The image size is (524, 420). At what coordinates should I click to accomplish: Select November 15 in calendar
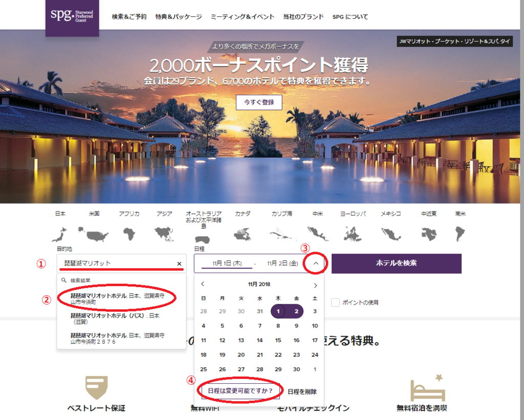(x=278, y=340)
